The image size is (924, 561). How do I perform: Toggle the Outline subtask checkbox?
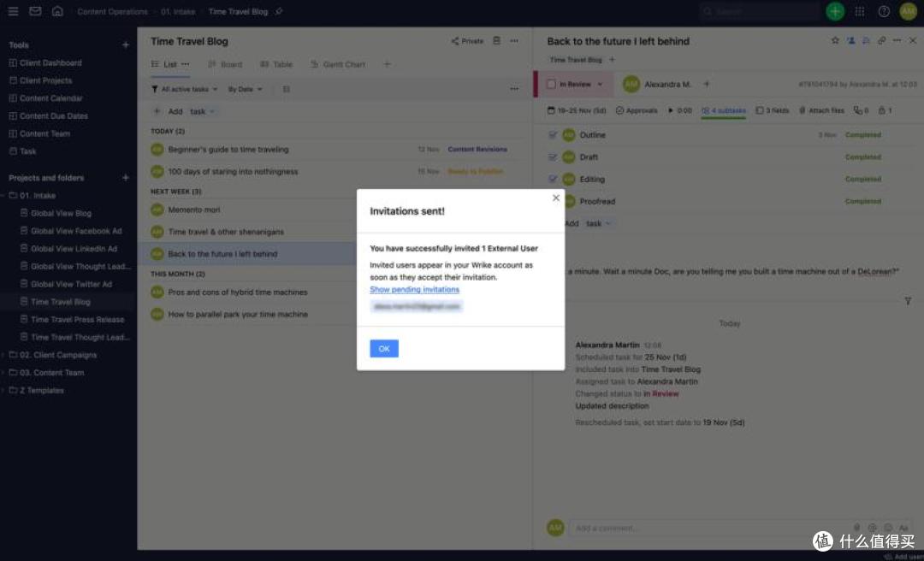pos(552,135)
